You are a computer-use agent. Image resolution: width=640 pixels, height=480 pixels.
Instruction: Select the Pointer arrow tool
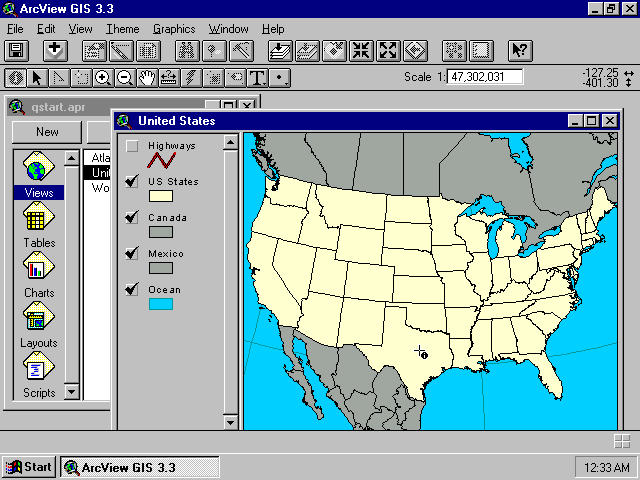[x=37, y=78]
